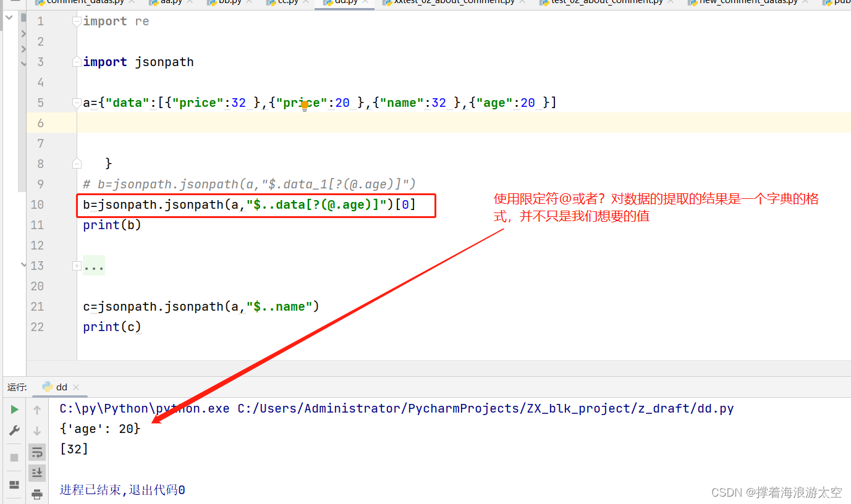Toggle the code fold marker at line 1

(x=76, y=20)
